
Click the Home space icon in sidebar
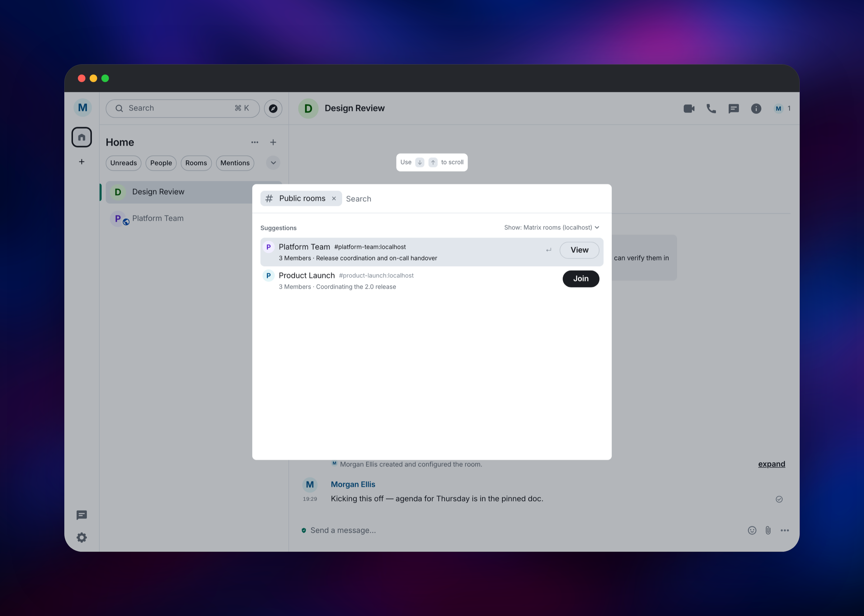coord(82,137)
